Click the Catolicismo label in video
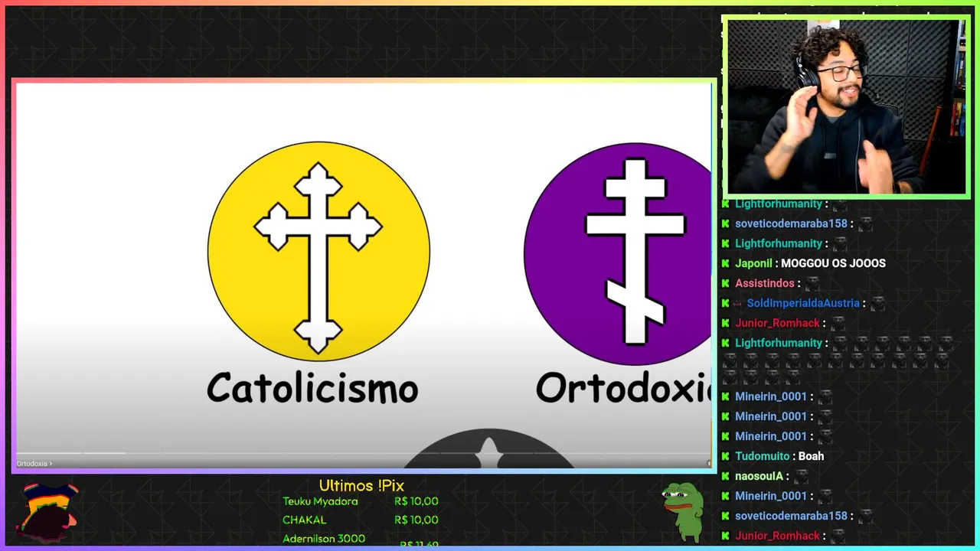This screenshot has width=980, height=551. [312, 388]
